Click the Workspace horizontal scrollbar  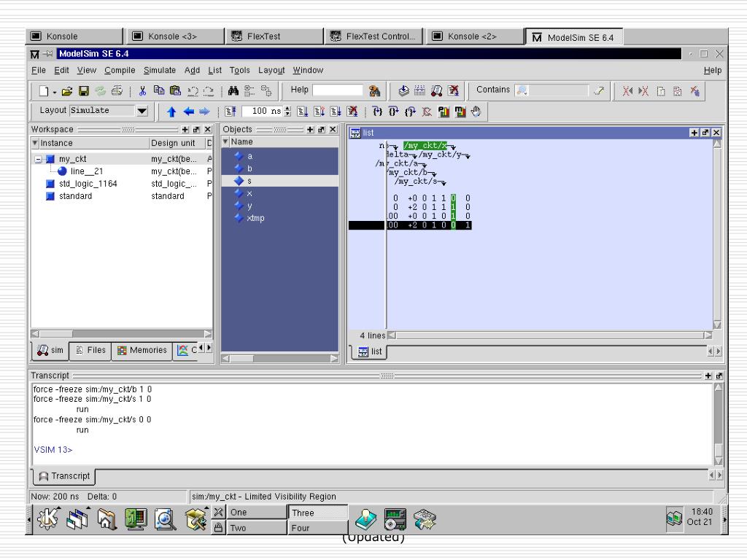click(x=121, y=334)
